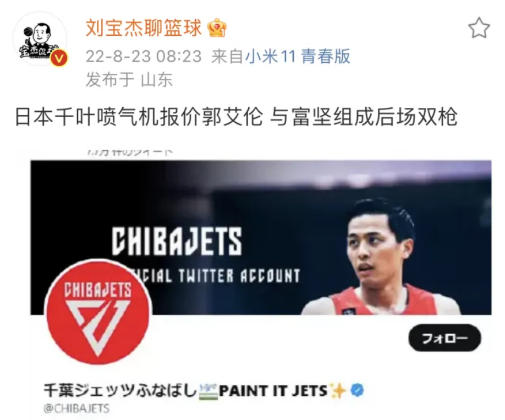Image resolution: width=505 pixels, height=420 pixels.
Task: Click the 发布于 山东 location text
Action: point(129,80)
